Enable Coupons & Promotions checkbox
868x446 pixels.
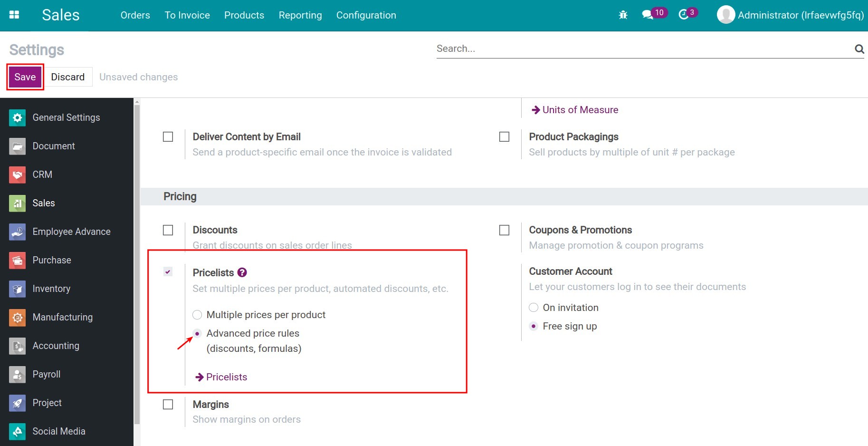[x=504, y=230]
